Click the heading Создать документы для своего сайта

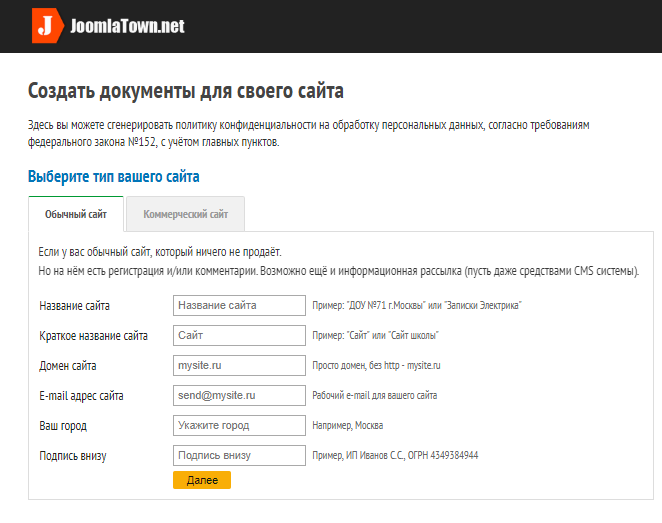point(186,91)
